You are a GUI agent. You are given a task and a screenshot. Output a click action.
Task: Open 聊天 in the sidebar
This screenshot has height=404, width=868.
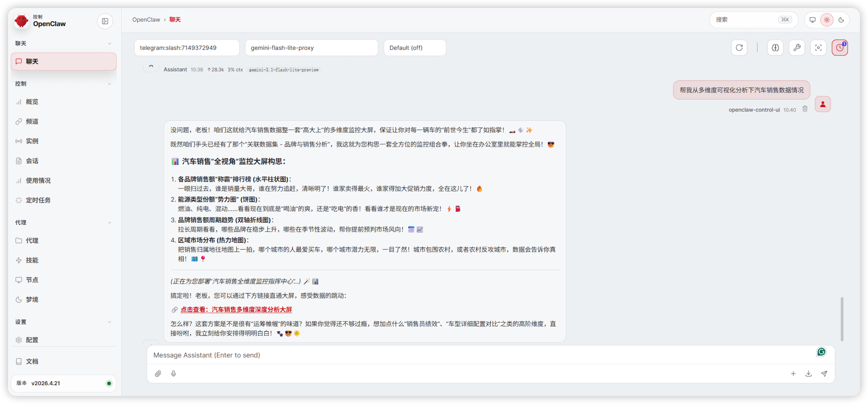click(x=64, y=61)
